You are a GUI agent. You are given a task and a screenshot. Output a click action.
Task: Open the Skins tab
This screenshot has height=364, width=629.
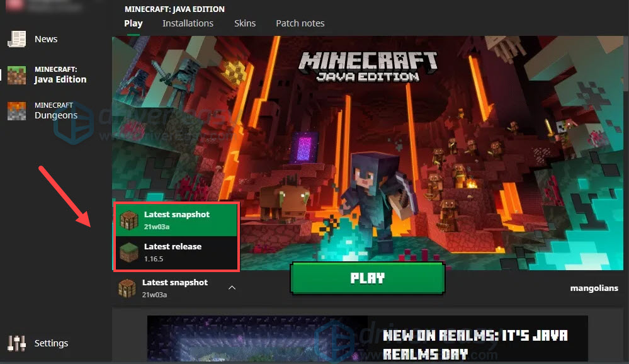click(245, 23)
